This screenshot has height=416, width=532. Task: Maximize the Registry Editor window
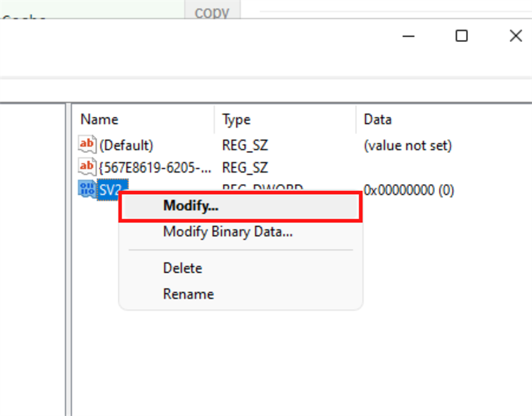point(462,36)
